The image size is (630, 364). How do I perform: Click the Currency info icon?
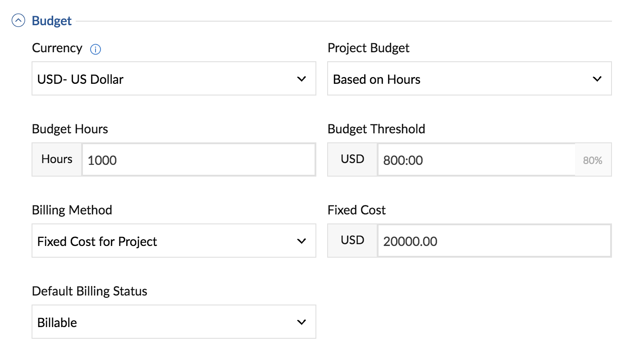click(x=96, y=50)
